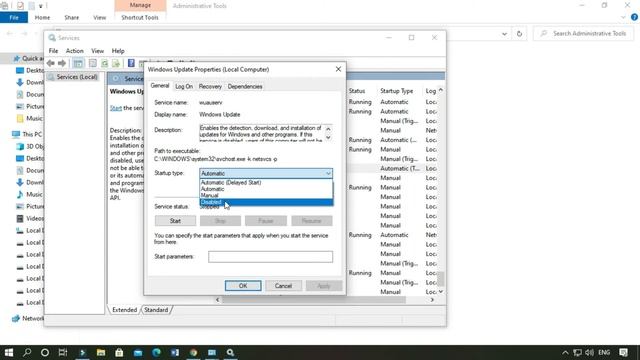
Task: Open the Help menu in Services
Action: click(118, 51)
